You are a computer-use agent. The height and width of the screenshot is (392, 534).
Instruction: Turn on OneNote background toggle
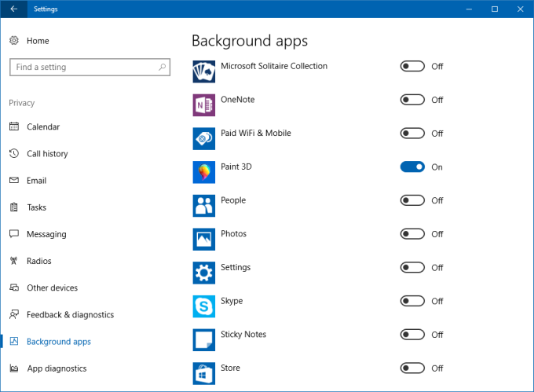click(x=412, y=100)
